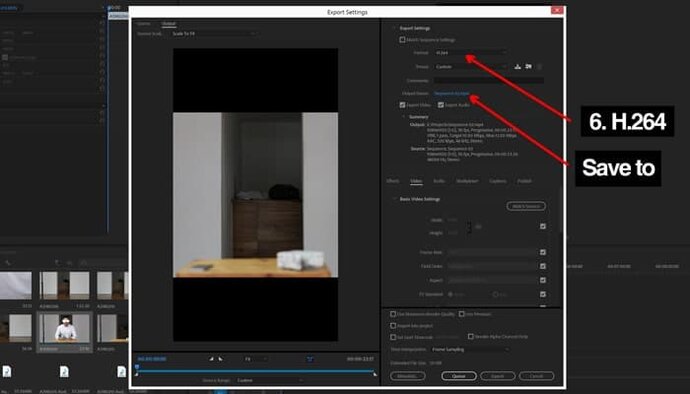Screen dimensions: 690x394
Task: Click the Comments input field
Action: [488, 81]
